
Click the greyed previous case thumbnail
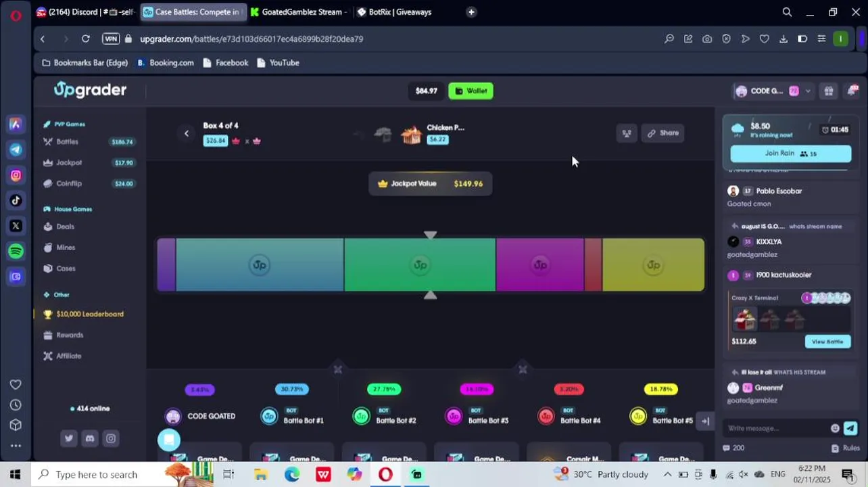coord(383,135)
